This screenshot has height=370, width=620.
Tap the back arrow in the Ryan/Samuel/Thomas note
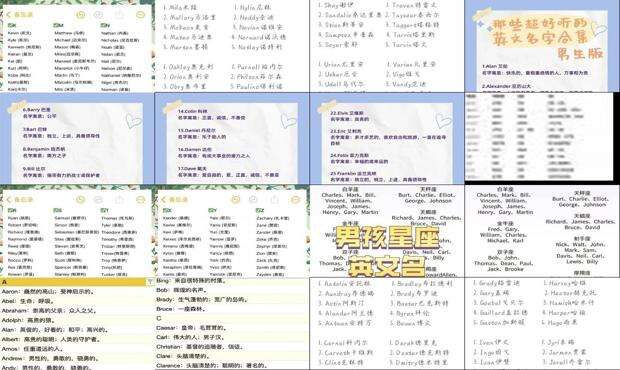[x=9, y=200]
